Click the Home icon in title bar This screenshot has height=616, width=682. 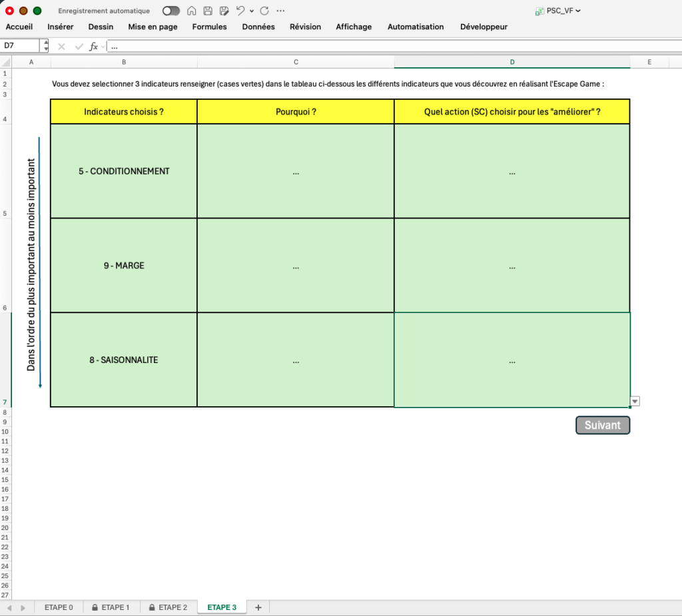coord(191,11)
